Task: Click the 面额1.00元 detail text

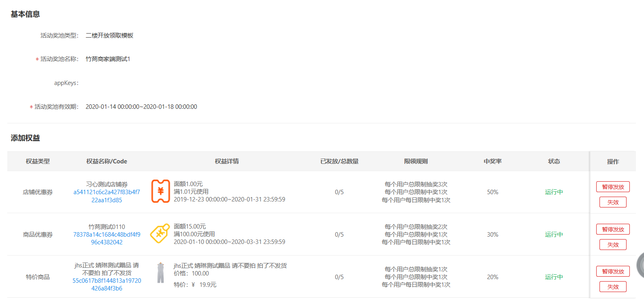Action: click(x=188, y=184)
